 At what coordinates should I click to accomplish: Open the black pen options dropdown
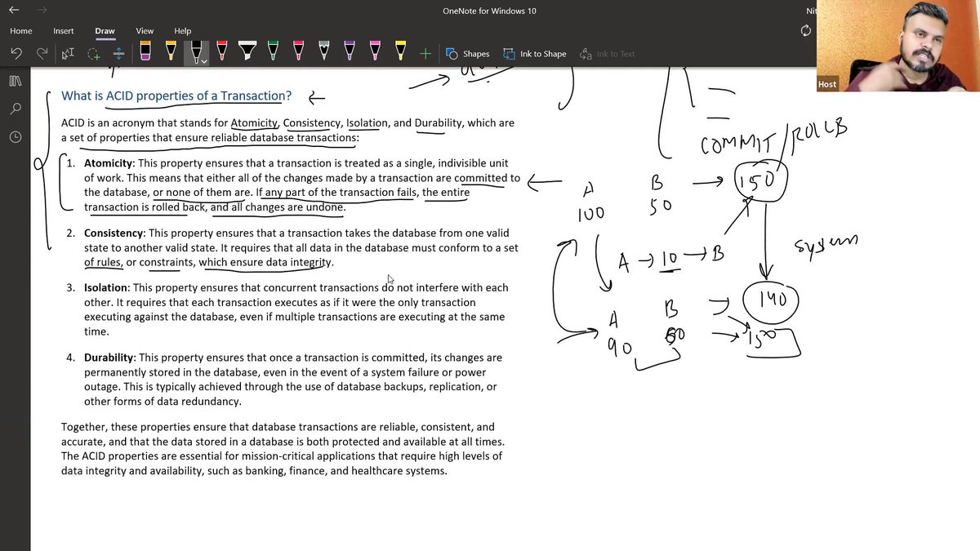(204, 61)
